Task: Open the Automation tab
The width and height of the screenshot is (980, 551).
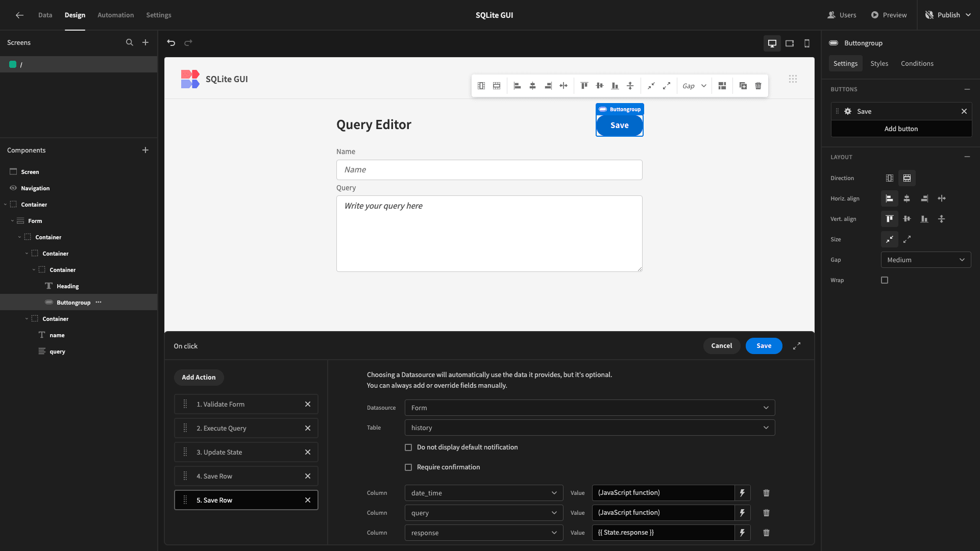Action: (116, 15)
